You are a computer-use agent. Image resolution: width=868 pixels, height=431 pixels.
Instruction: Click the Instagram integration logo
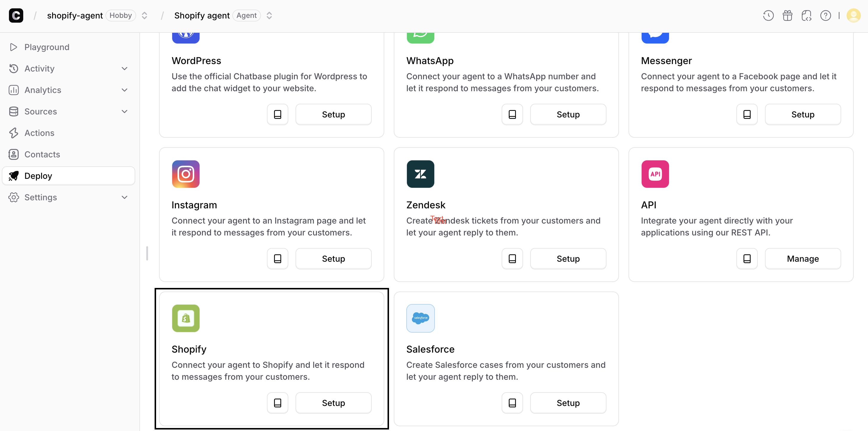(186, 174)
